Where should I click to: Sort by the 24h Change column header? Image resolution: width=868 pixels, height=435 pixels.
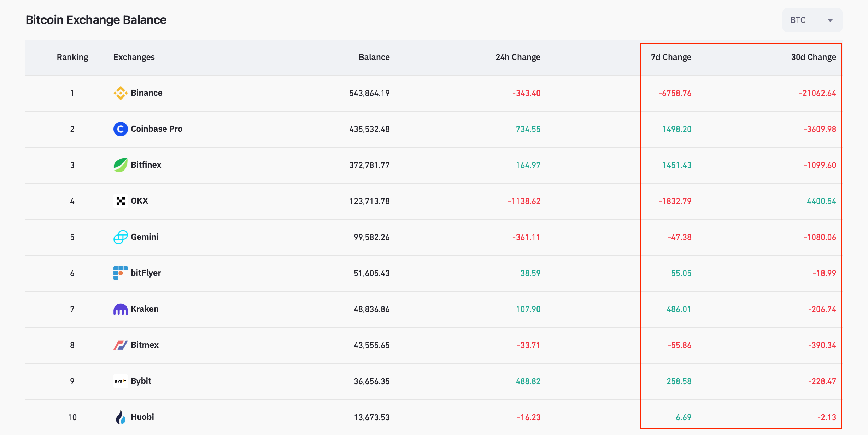click(518, 57)
